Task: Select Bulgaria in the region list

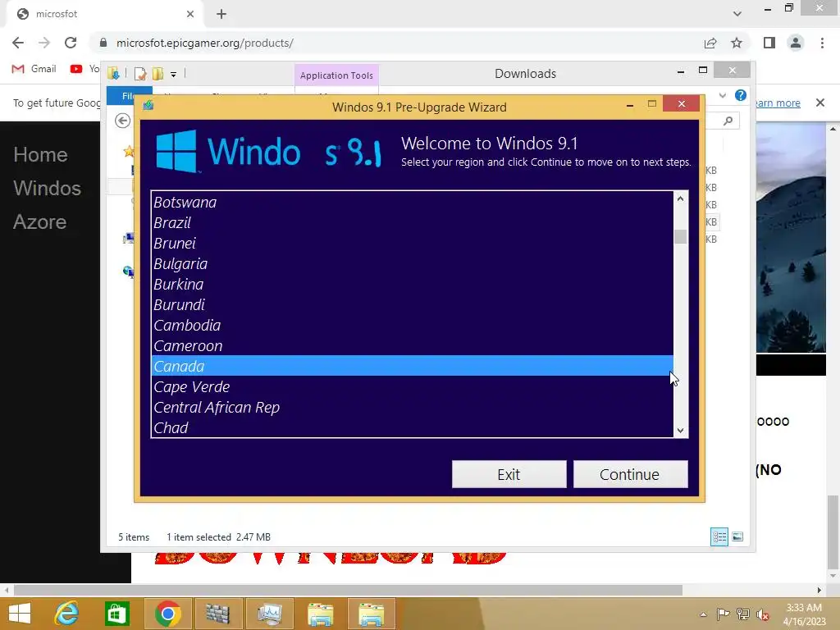Action: pyautogui.click(x=412, y=263)
